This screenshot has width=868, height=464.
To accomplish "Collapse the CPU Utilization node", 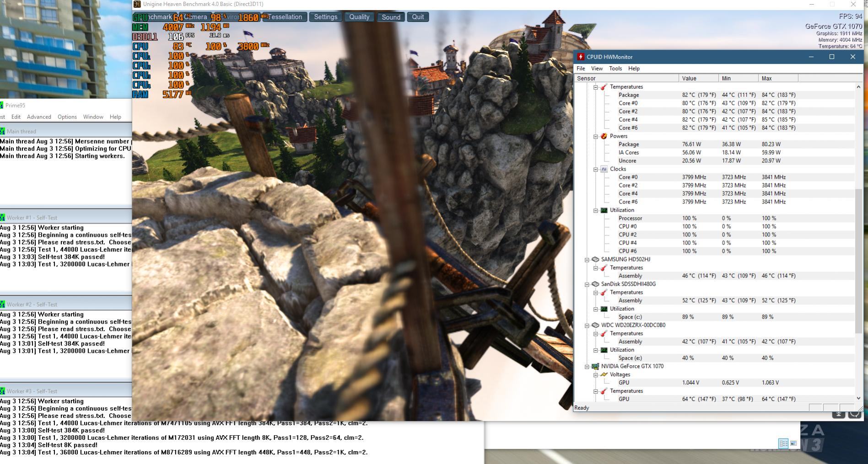I will 595,210.
